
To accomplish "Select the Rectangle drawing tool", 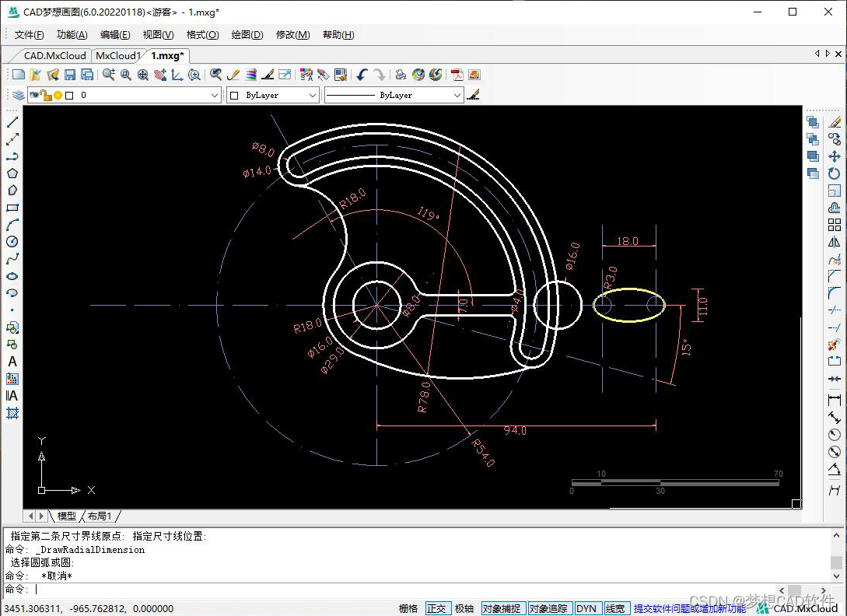I will [x=12, y=208].
